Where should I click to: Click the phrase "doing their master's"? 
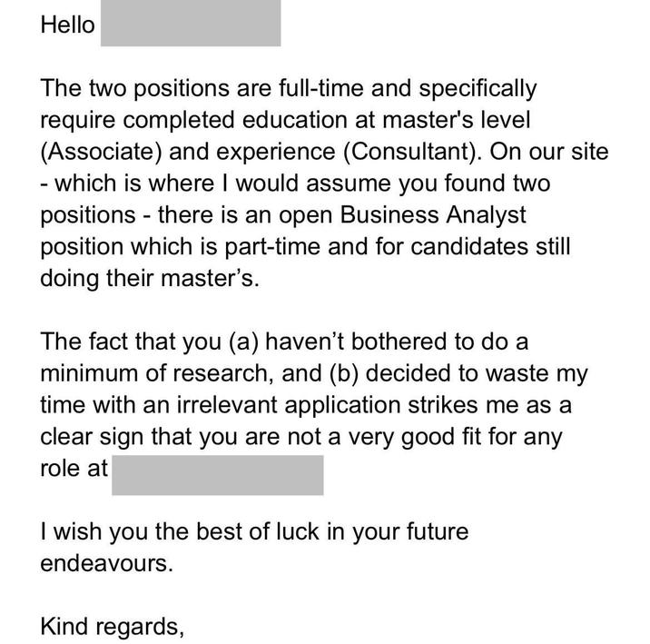pyautogui.click(x=150, y=278)
